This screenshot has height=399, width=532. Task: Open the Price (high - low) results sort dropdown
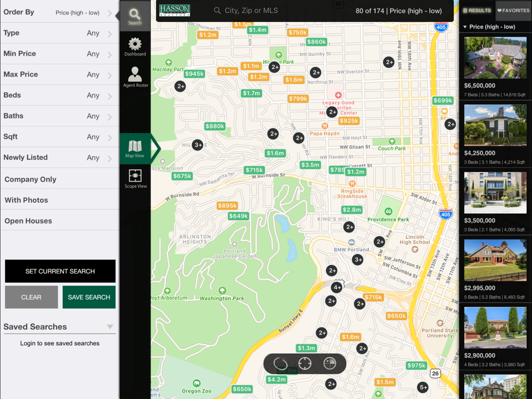pos(489,27)
